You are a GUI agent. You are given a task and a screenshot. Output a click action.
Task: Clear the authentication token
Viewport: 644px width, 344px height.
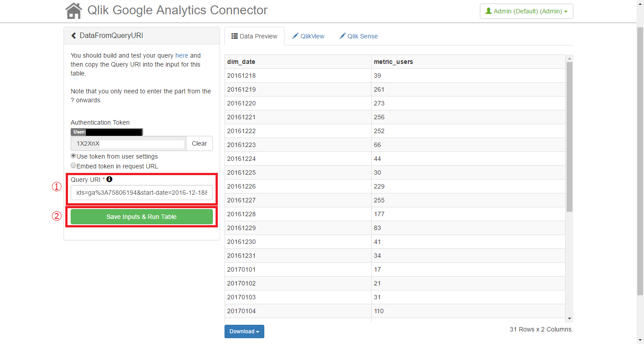point(199,143)
